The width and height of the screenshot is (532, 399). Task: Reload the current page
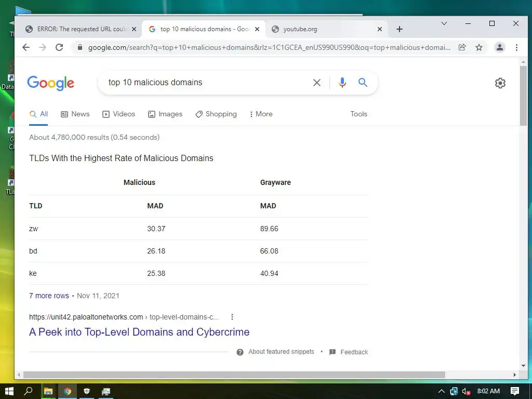point(59,47)
